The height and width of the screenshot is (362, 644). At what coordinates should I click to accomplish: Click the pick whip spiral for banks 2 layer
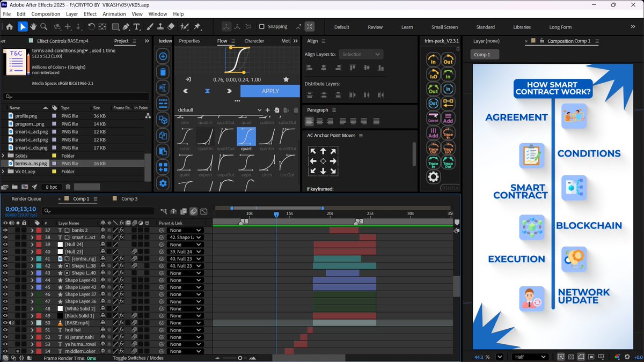click(162, 230)
